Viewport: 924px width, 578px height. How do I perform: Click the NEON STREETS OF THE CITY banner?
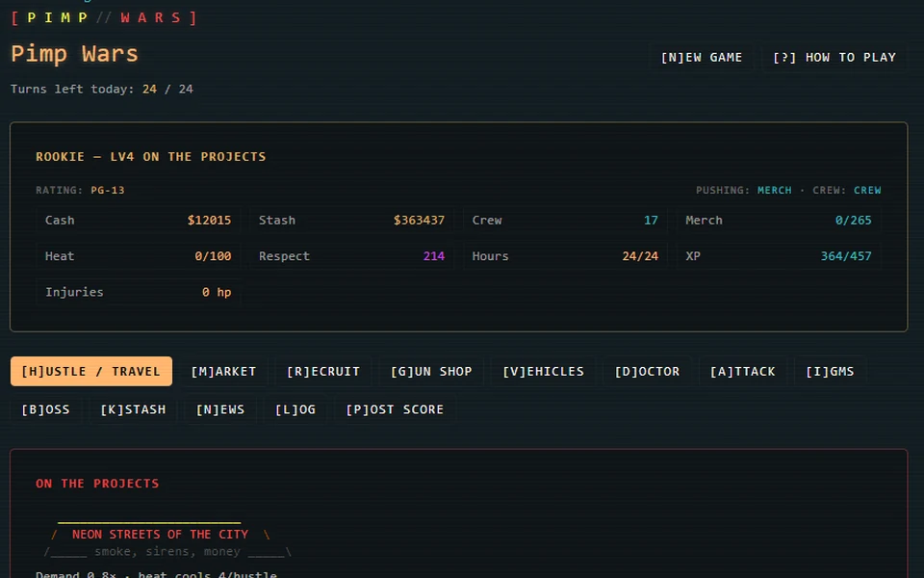tap(160, 535)
